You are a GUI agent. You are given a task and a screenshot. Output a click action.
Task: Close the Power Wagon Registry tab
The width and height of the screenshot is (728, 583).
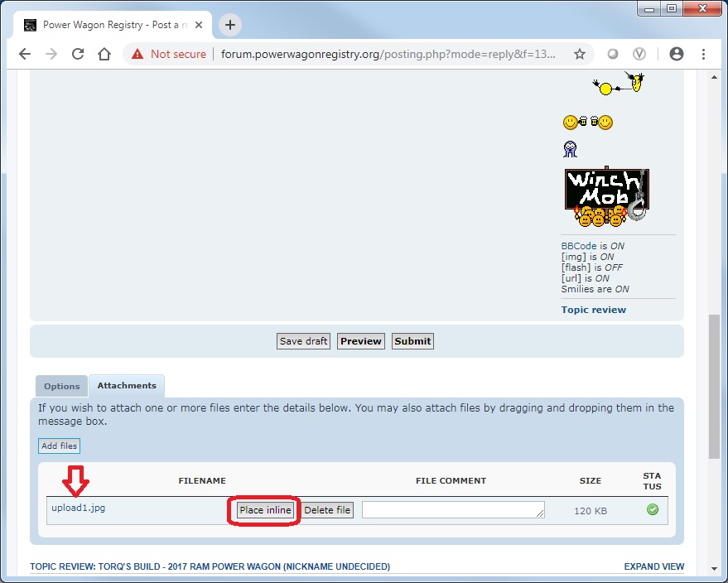click(199, 25)
